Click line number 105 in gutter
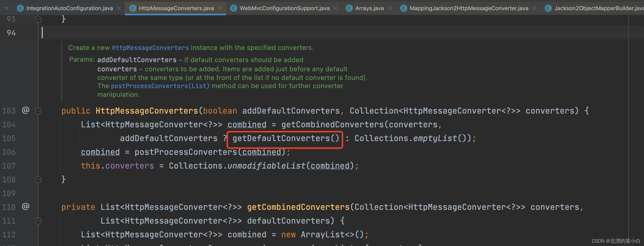Viewport: 644px width, 246px height. coord(9,138)
